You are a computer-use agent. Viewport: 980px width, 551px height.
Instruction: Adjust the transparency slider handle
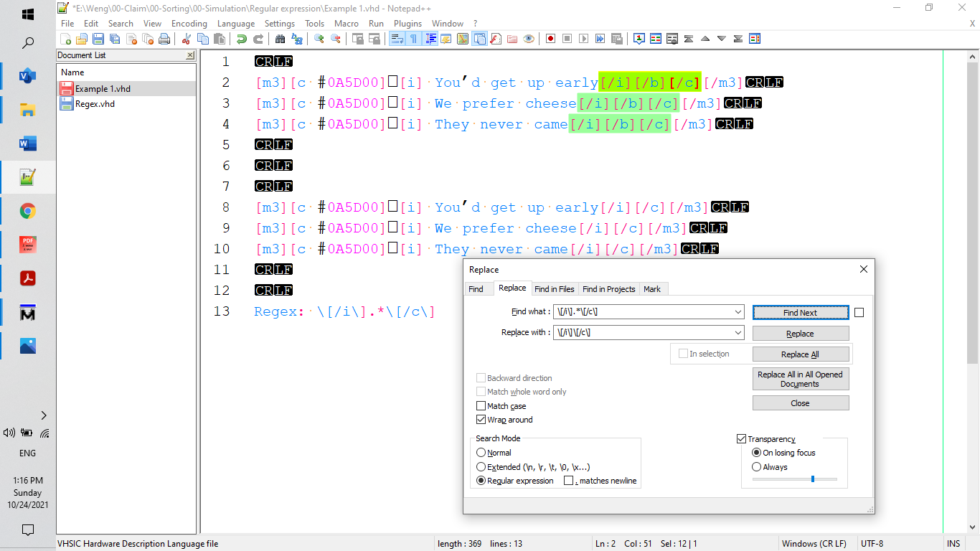pyautogui.click(x=812, y=479)
